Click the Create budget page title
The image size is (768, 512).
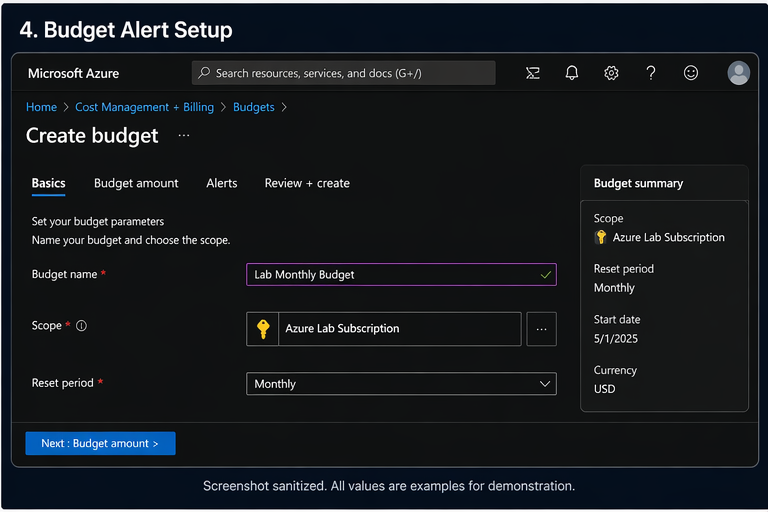point(92,136)
